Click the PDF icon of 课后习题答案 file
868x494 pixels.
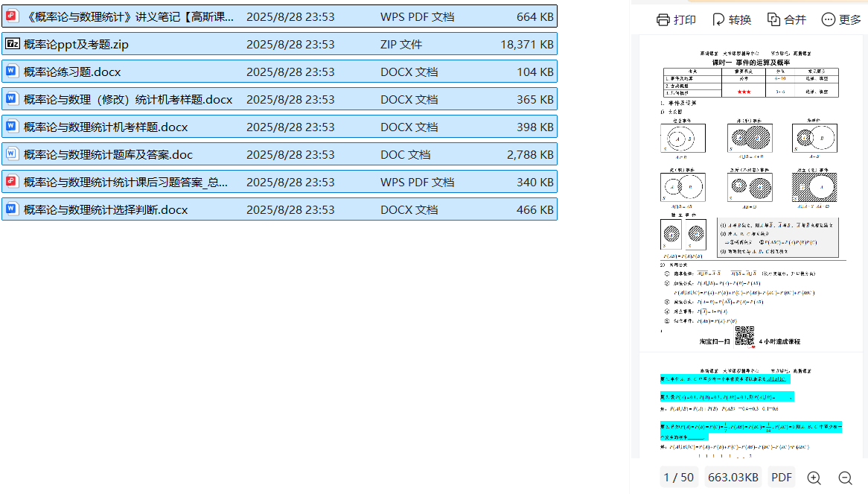12,182
